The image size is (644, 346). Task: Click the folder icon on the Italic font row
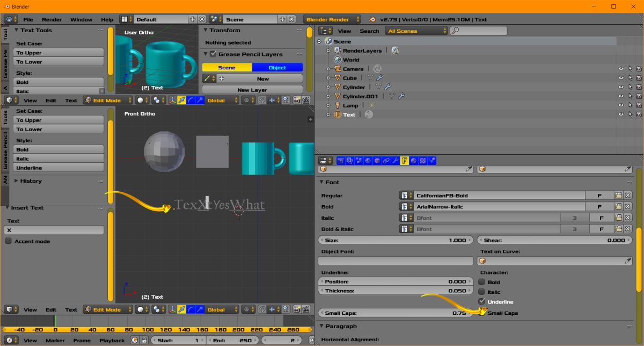(618, 218)
